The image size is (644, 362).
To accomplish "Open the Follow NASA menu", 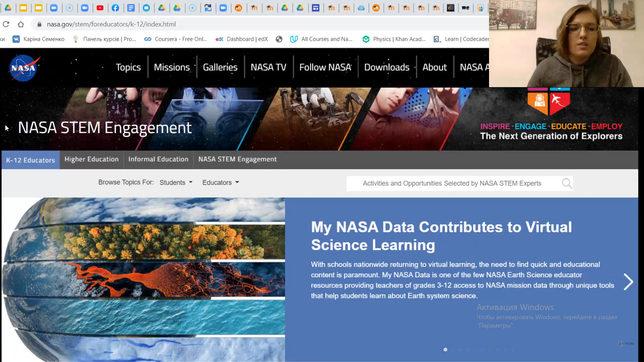I will tap(325, 67).
